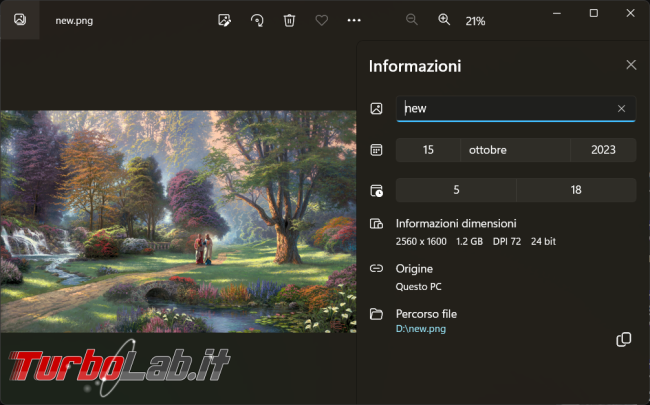Close the Photos window
Screen dimensions: 650x405
tap(631, 13)
